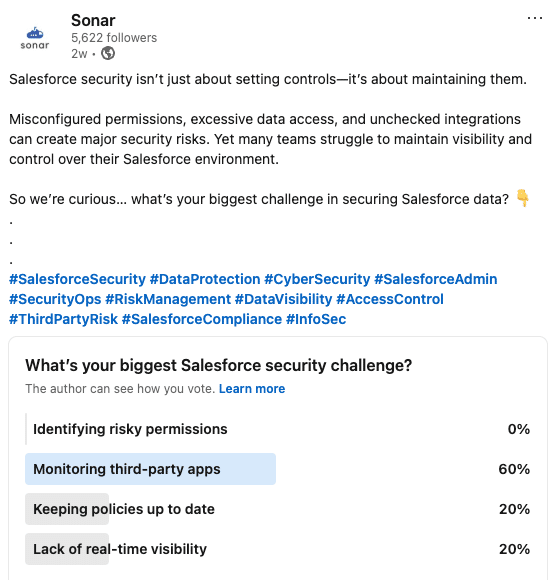Click the 5,622 followers text
The width and height of the screenshot is (557, 580).
(114, 38)
